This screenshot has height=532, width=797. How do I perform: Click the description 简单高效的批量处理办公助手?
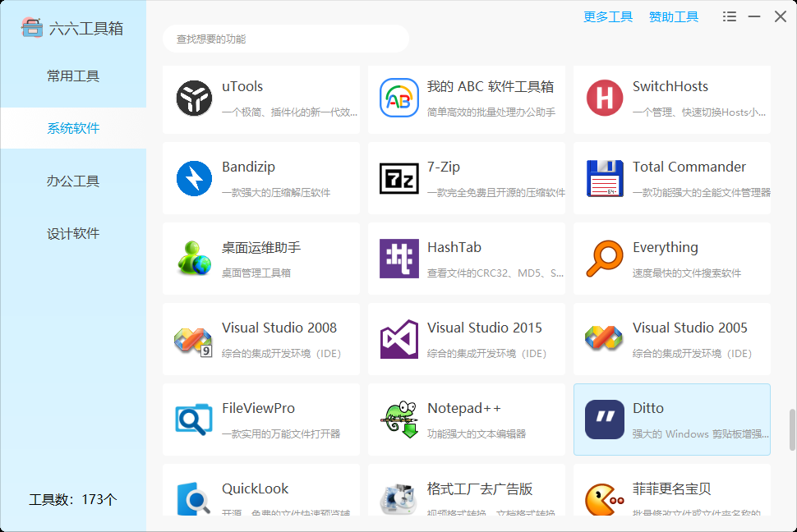(491, 112)
